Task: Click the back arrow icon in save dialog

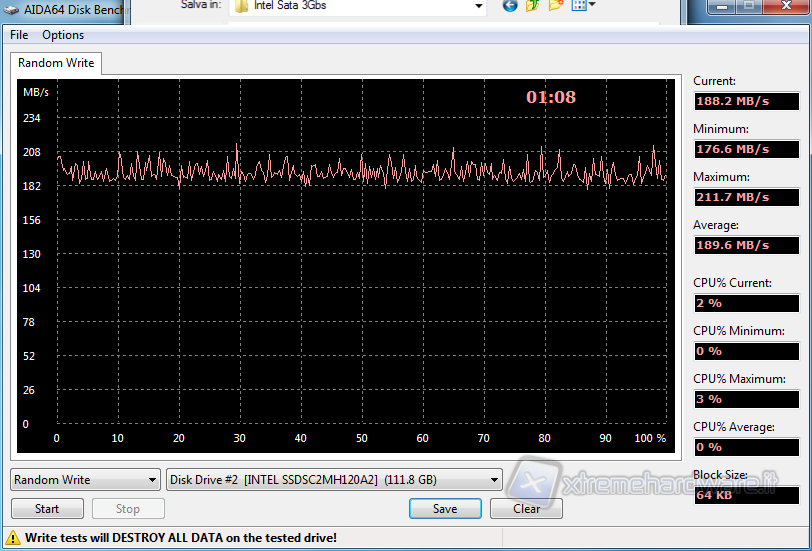Action: [510, 6]
